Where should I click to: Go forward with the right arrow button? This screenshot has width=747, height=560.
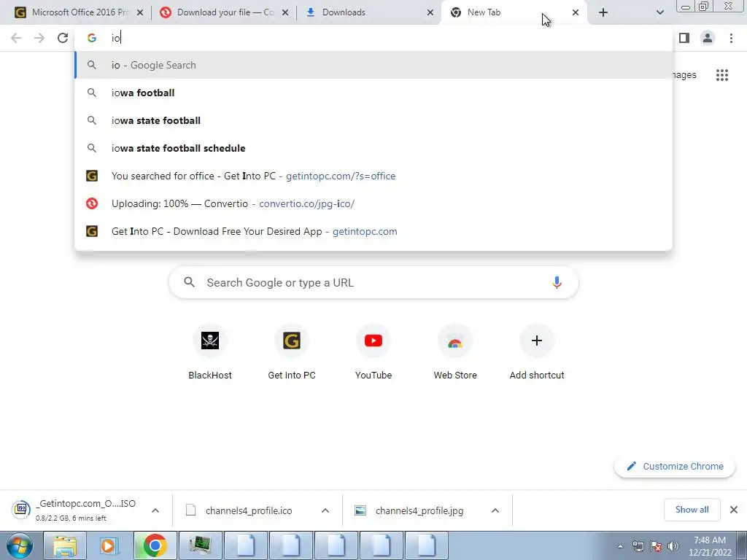(39, 38)
